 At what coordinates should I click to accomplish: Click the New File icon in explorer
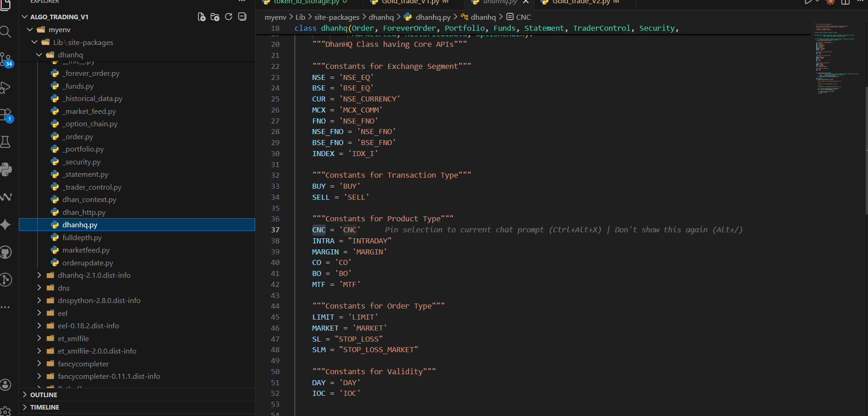point(201,17)
